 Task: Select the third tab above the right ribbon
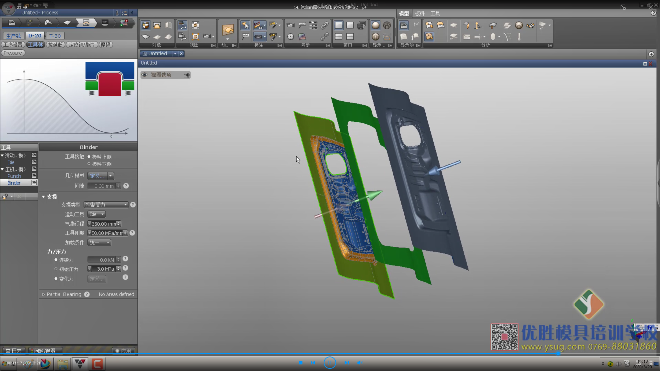[435, 13]
